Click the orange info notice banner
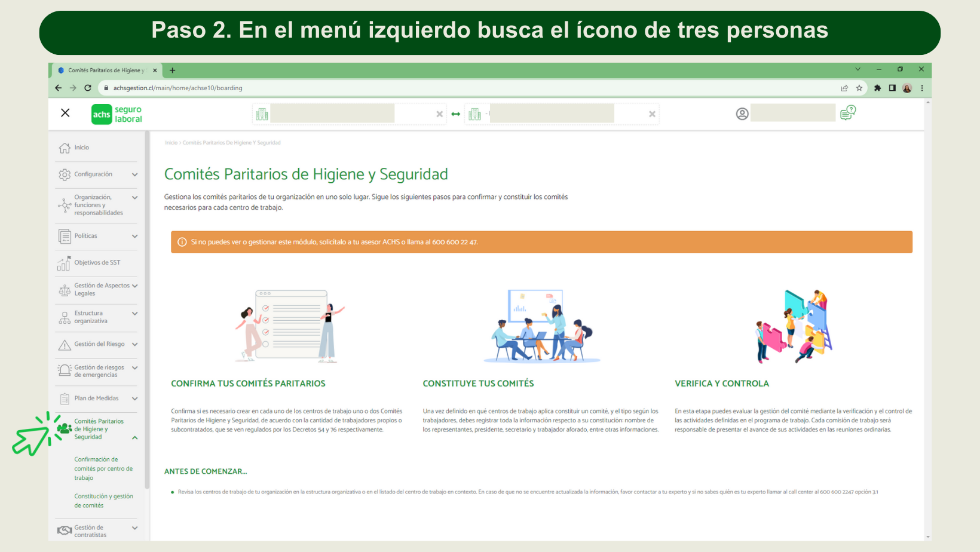Screen dimensions: 980x552 point(541,242)
